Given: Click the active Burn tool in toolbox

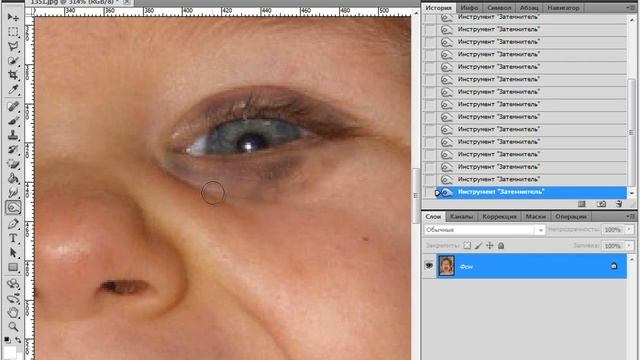Looking at the screenshot, I should pos(13,207).
